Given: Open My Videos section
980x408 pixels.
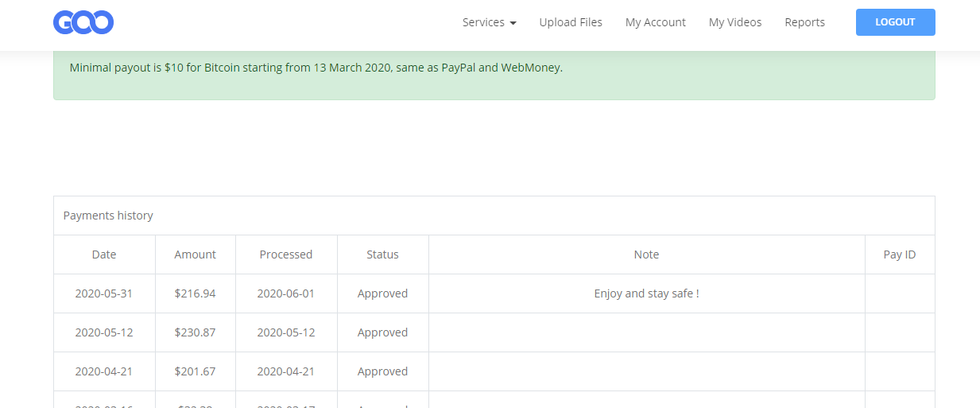Looking at the screenshot, I should pyautogui.click(x=735, y=22).
